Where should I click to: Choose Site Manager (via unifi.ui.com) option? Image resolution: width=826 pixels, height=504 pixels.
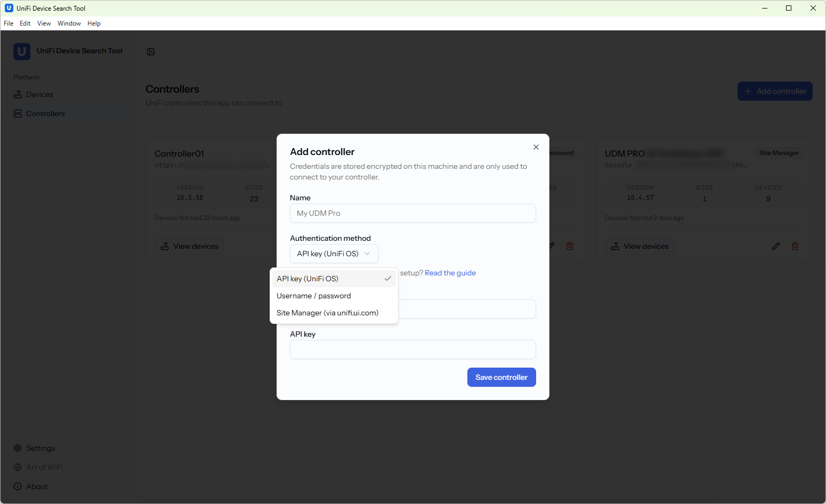click(x=334, y=313)
